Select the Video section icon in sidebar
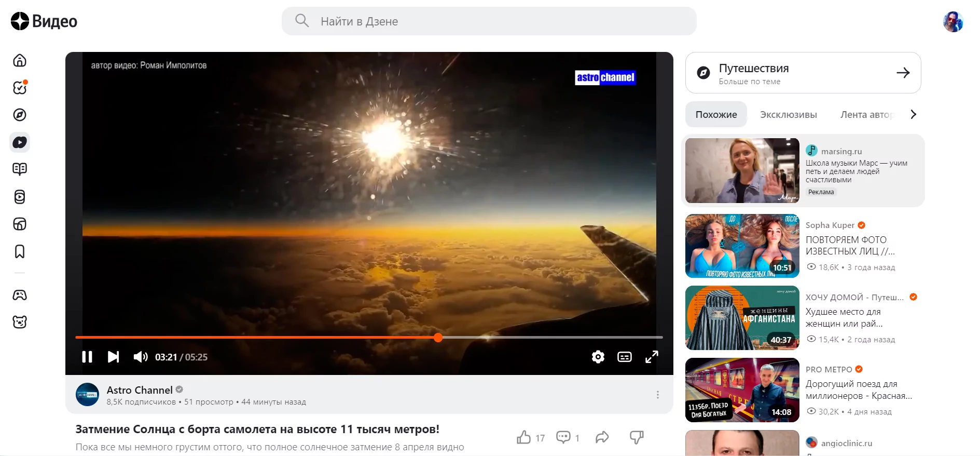980x456 pixels. (x=20, y=142)
